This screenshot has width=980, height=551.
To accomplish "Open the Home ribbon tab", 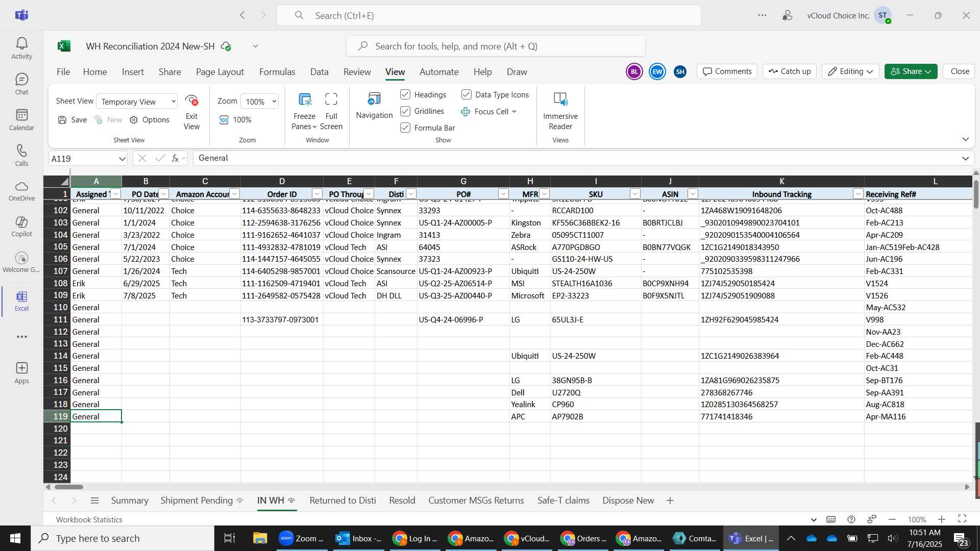I will (x=95, y=72).
